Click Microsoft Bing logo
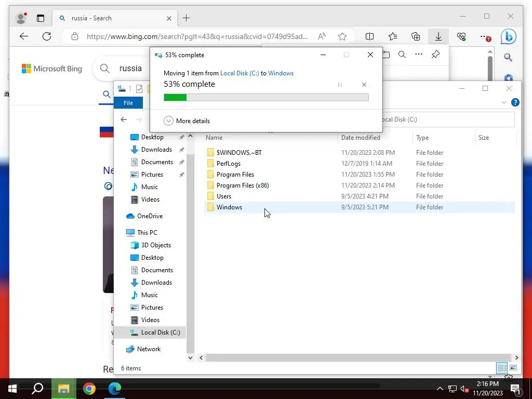532x399 pixels. point(52,69)
